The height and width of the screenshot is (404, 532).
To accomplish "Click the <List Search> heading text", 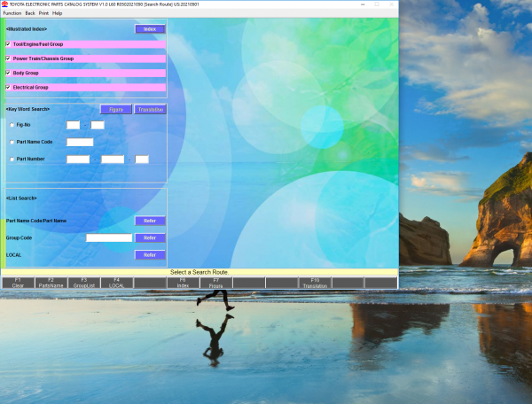I will pos(21,198).
